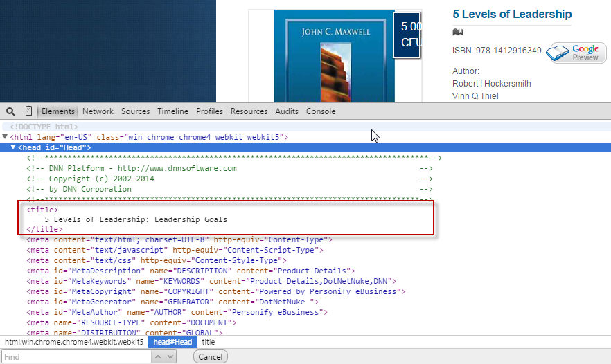Select the meta Content-Script-Type line

click(x=175, y=250)
